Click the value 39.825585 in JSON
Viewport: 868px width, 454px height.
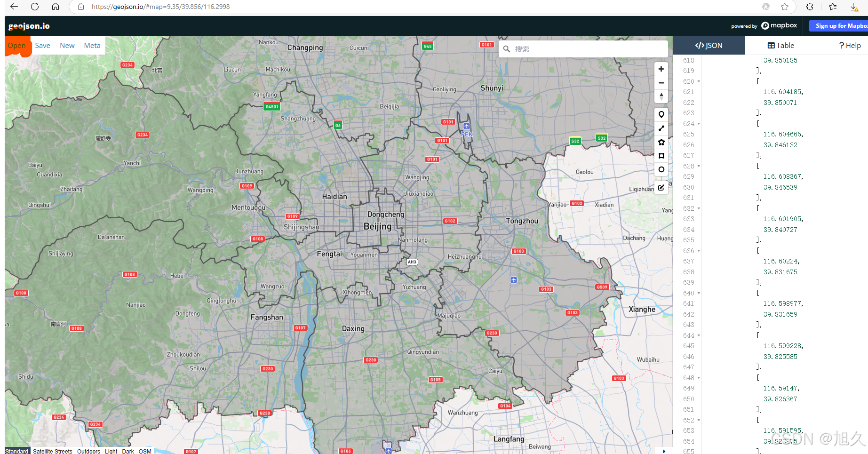(x=780, y=357)
